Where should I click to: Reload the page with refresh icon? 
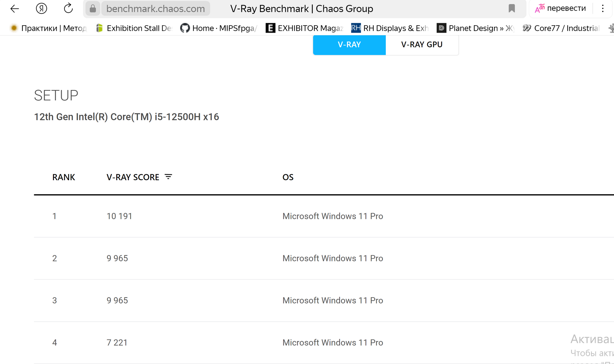pyautogui.click(x=68, y=8)
